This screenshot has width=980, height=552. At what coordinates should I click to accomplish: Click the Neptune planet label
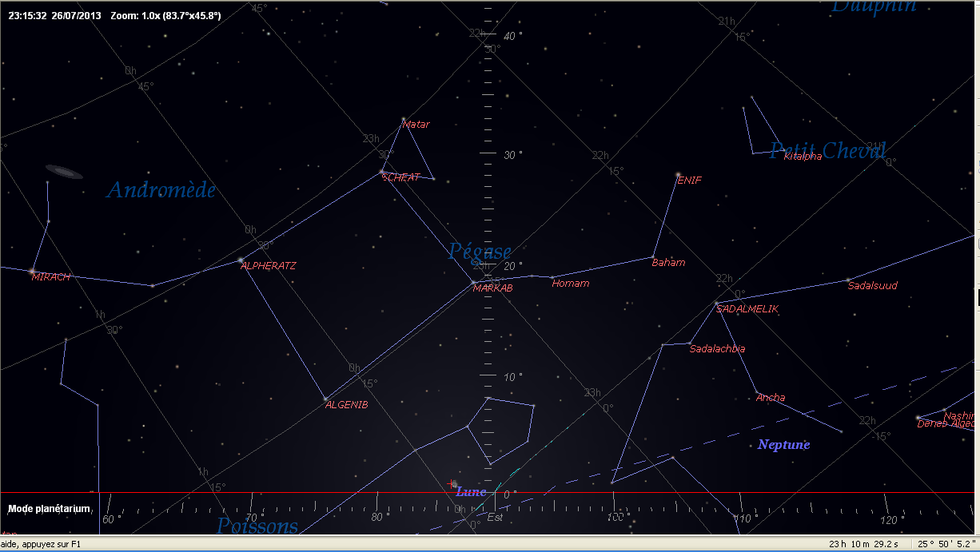pos(783,445)
